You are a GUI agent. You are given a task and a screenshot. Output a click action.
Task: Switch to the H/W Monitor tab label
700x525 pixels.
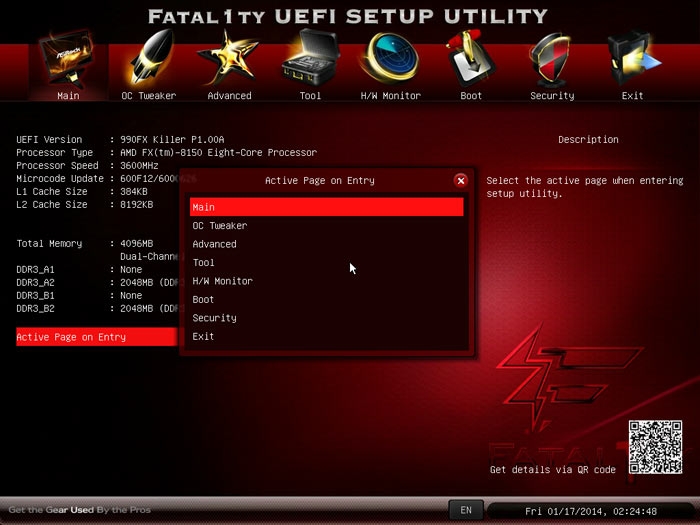(391, 96)
